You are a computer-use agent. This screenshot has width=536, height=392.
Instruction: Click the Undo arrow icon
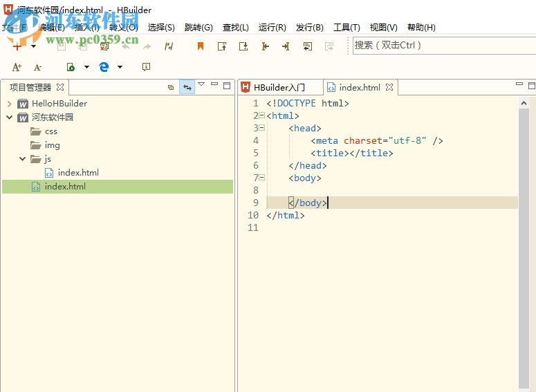click(x=126, y=46)
